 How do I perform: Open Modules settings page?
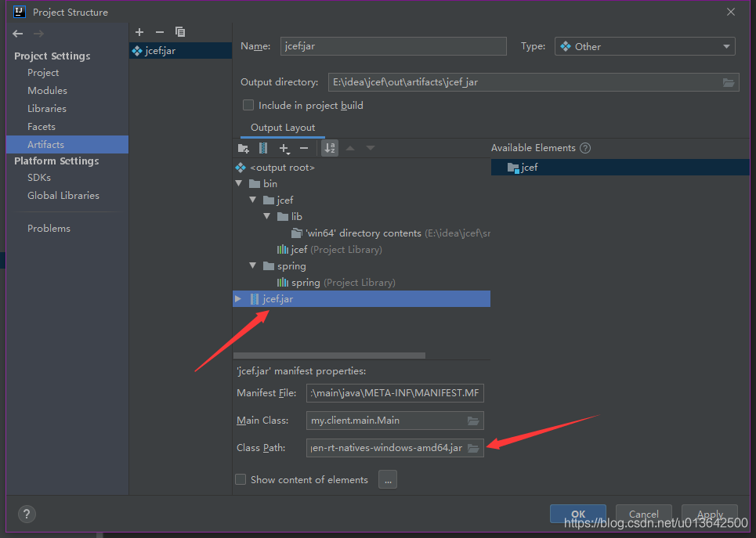(x=47, y=91)
